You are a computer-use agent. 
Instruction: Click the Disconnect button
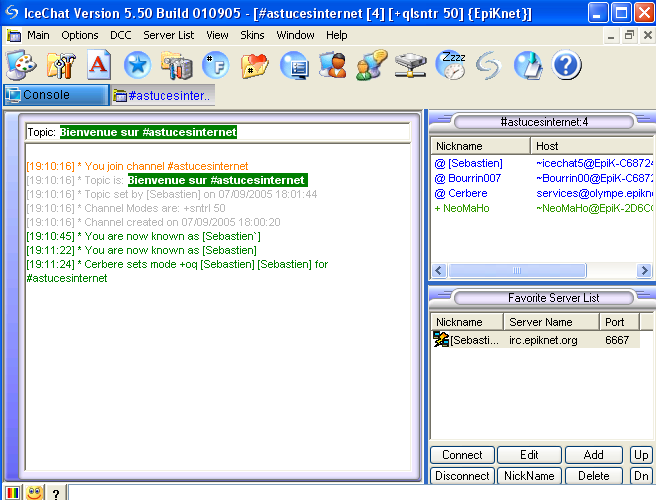(x=462, y=476)
